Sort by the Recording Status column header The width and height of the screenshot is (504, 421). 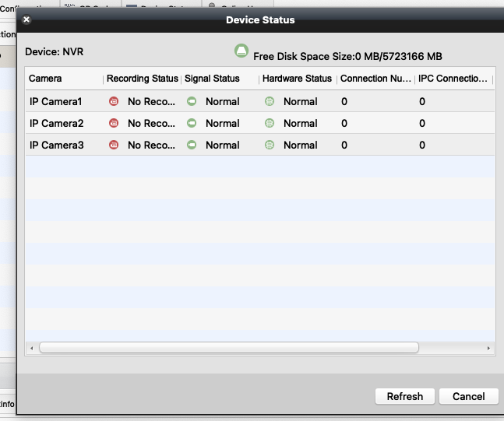coord(142,79)
